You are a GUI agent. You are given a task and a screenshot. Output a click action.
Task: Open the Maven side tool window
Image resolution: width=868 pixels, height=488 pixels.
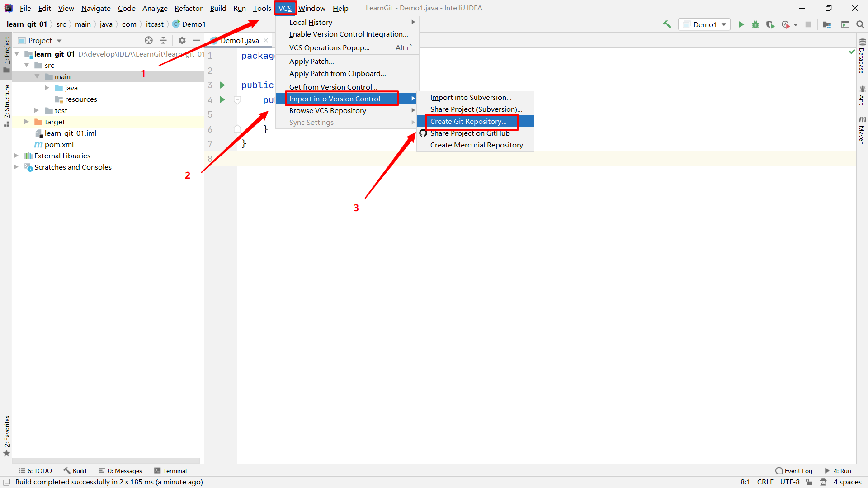(x=862, y=131)
